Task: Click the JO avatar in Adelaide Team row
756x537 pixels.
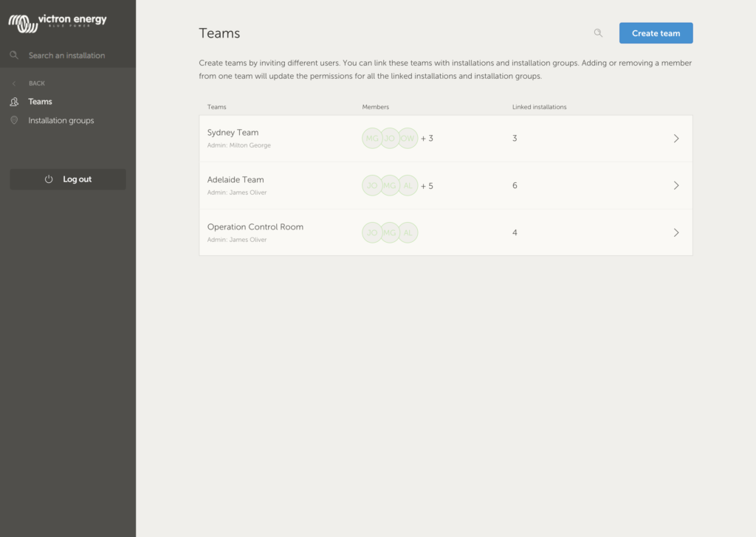Action: [x=373, y=185]
